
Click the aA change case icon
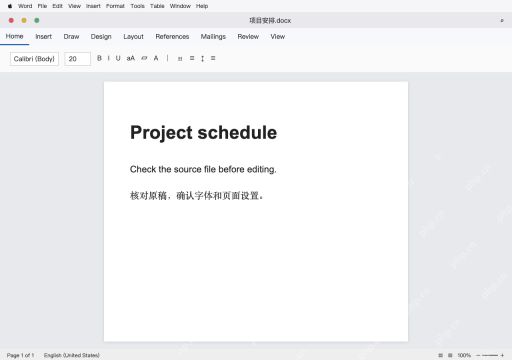[131, 58]
